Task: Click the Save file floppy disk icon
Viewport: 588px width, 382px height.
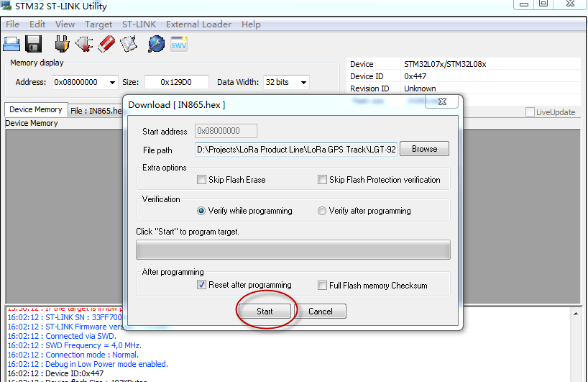Action: click(x=33, y=44)
